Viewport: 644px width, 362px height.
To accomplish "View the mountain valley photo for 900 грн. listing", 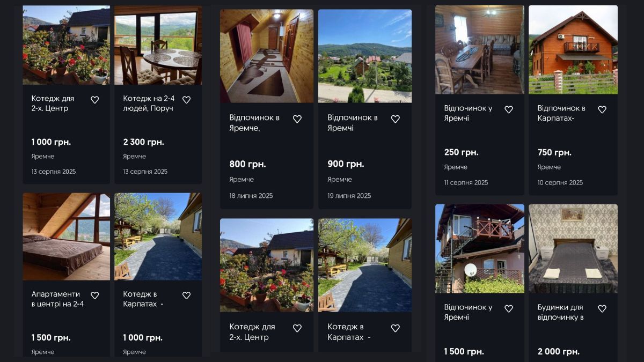I will 365,56.
